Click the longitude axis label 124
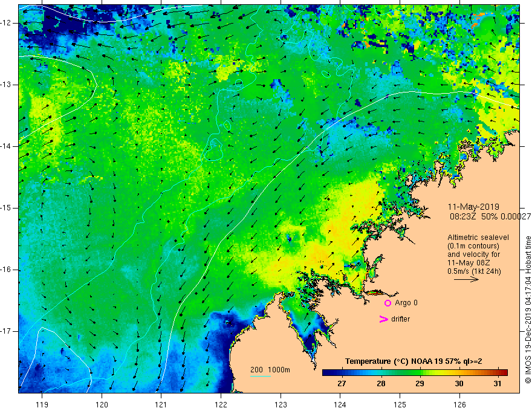Image resolution: width=532 pixels, height=411 pixels. coord(340,404)
